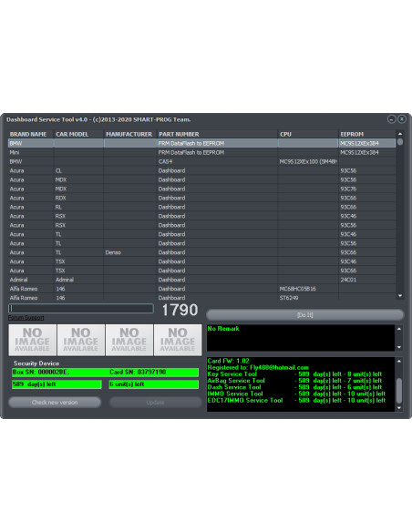The image size is (412, 532).
Task: Click the Registered to email line
Action: [258, 367]
